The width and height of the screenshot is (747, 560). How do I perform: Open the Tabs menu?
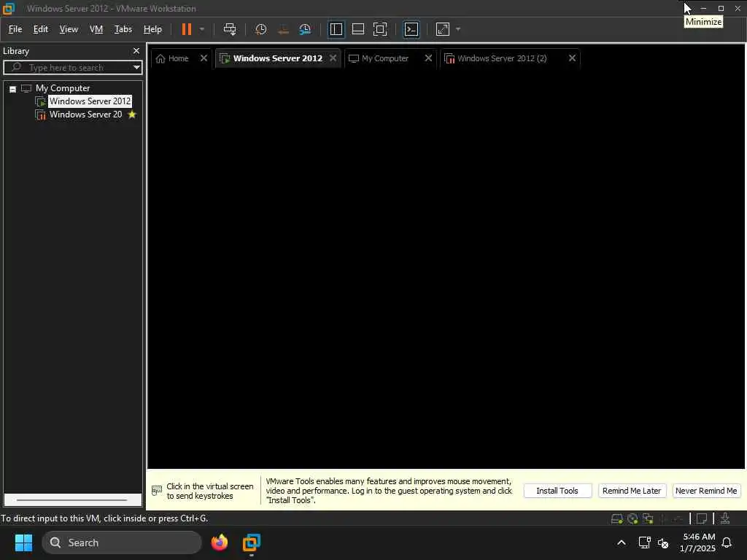[x=123, y=29]
